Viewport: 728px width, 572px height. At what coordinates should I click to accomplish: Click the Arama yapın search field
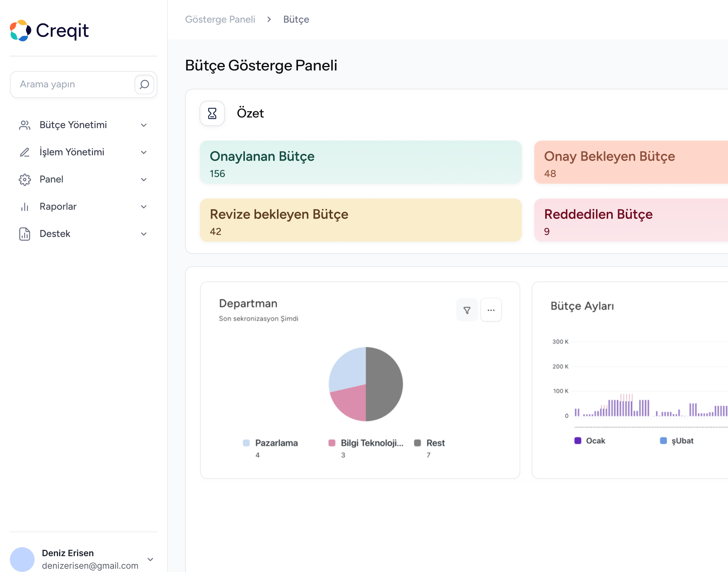[x=72, y=84]
